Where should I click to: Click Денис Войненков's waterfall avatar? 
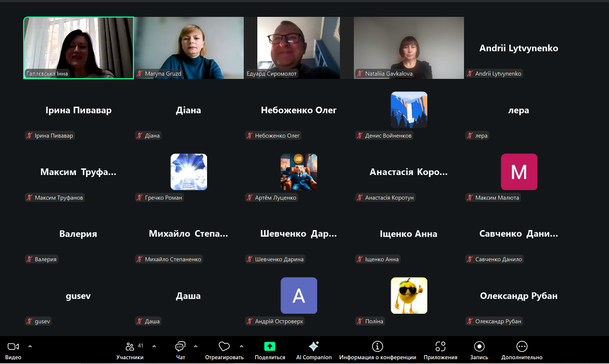pyautogui.click(x=409, y=110)
